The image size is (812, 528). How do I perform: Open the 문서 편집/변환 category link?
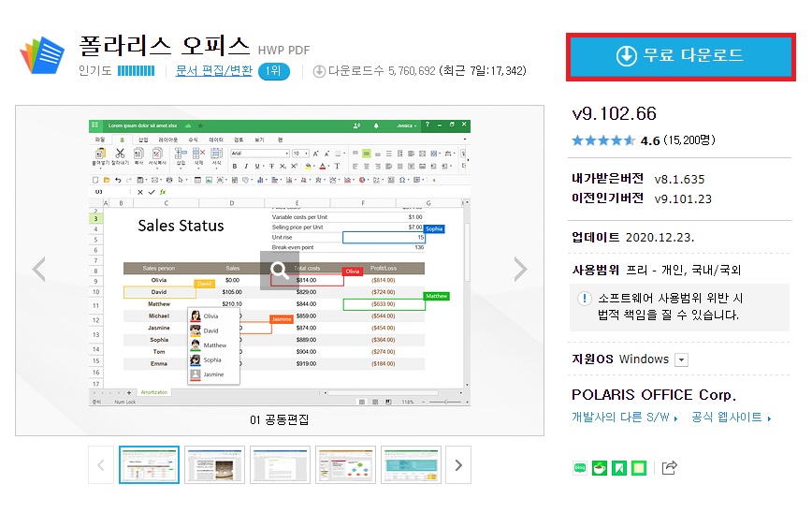pyautogui.click(x=214, y=70)
